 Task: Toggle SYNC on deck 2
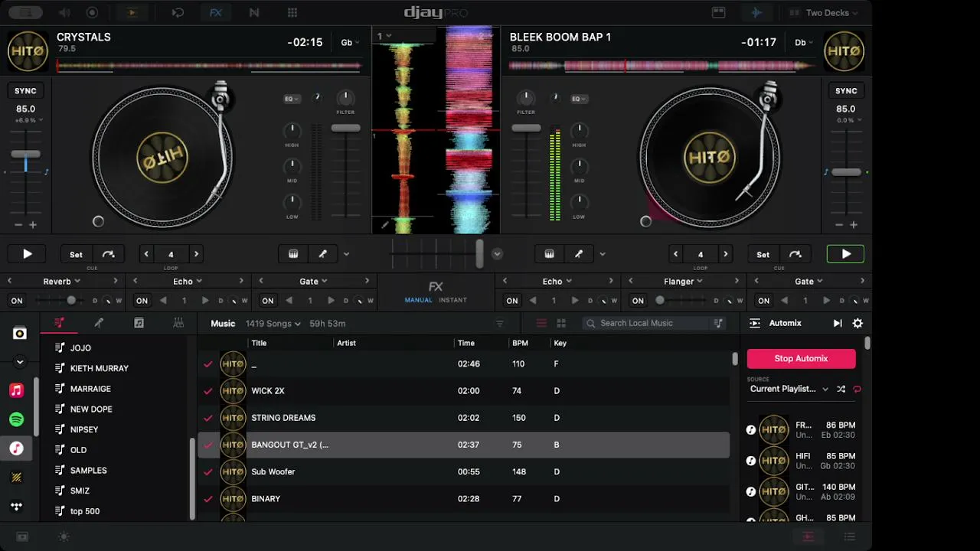[846, 90]
